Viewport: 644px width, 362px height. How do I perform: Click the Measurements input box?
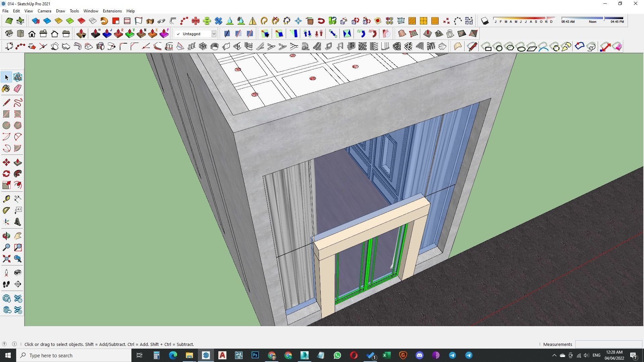608,344
